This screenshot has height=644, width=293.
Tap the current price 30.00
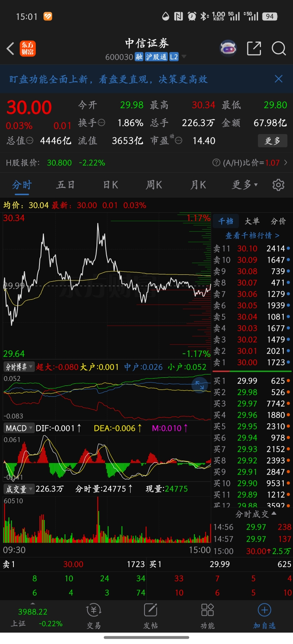pyautogui.click(x=29, y=108)
